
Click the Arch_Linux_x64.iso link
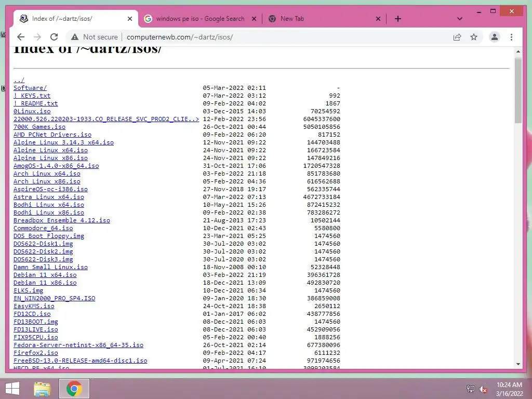coord(47,174)
